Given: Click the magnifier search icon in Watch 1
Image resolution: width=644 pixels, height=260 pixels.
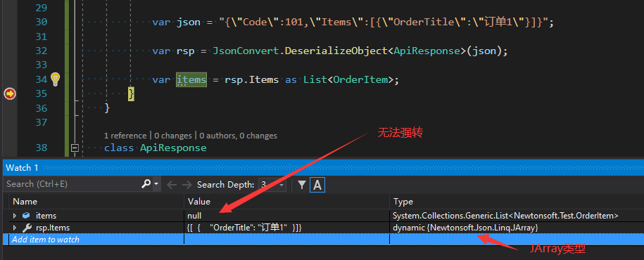Looking at the screenshot, I should [x=146, y=184].
